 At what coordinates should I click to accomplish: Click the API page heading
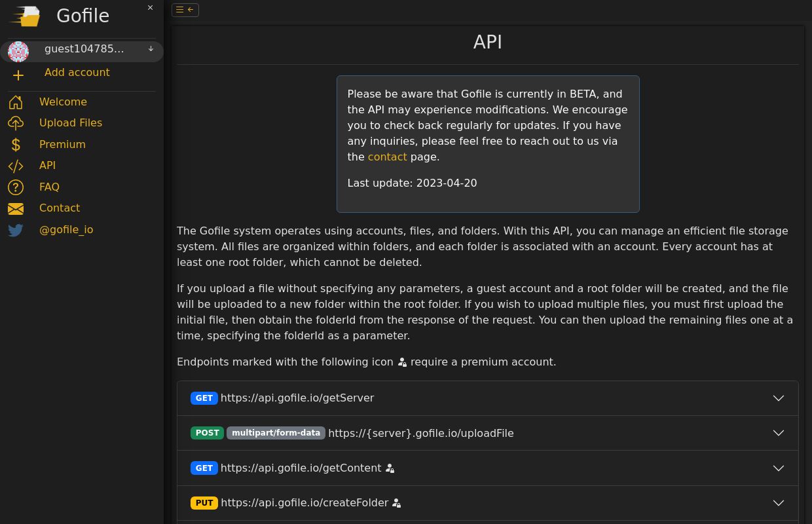(x=488, y=42)
